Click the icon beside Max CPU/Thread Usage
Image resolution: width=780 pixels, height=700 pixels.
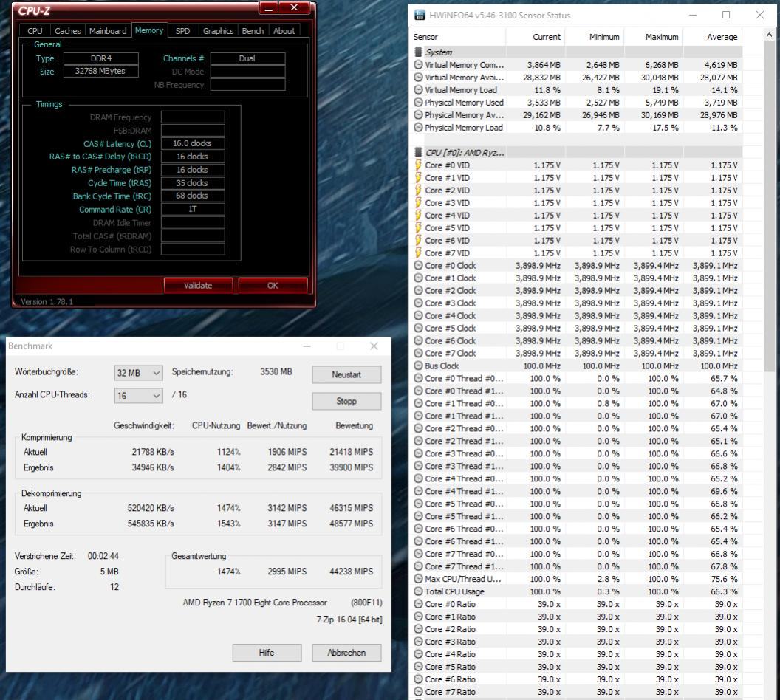point(418,579)
